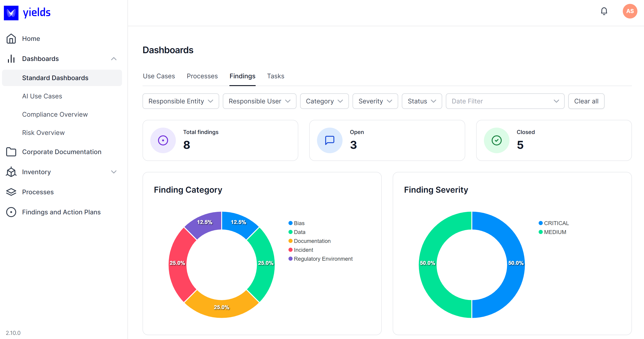Screen dimensions: 644x339
Task: Click the AS user avatar
Action: 630,11
